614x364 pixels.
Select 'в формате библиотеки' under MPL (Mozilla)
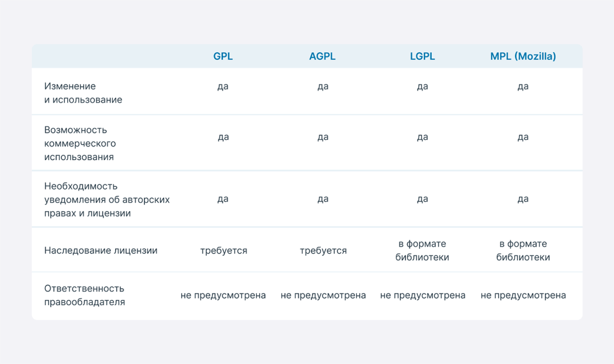(523, 251)
